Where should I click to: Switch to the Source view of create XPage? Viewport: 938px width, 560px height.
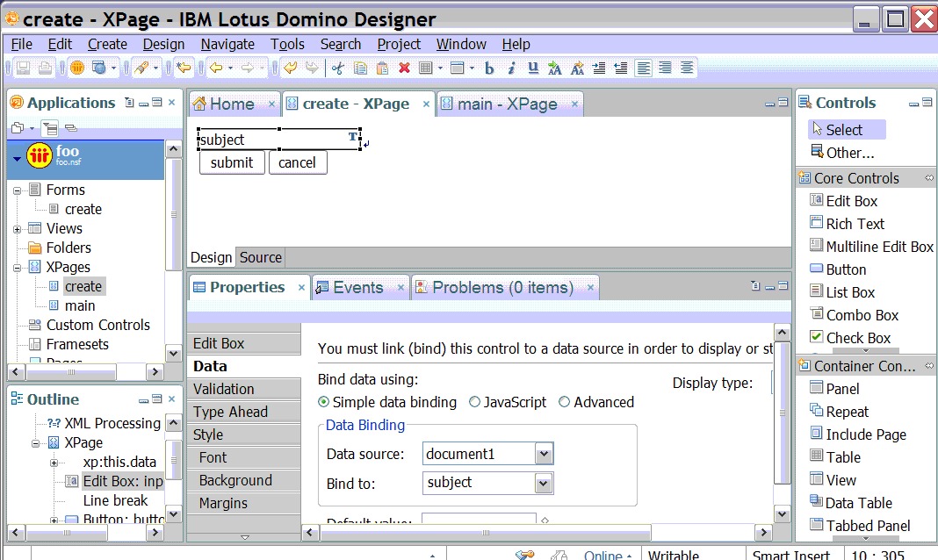point(260,257)
